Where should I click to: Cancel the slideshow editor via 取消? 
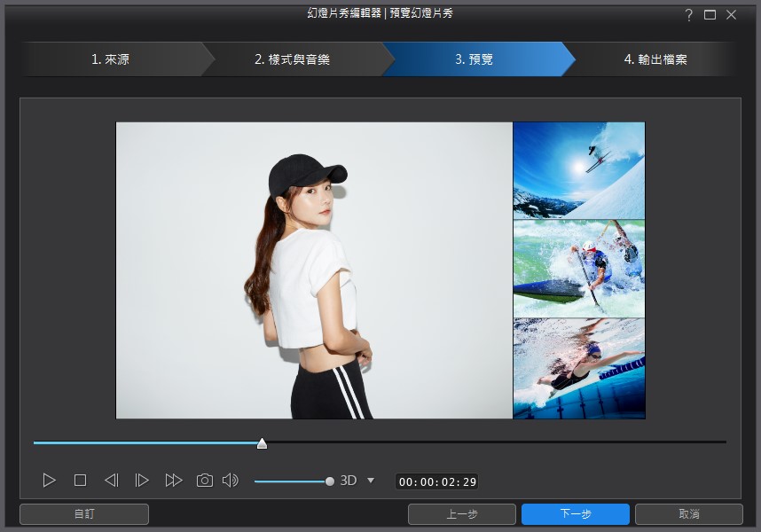click(x=691, y=513)
